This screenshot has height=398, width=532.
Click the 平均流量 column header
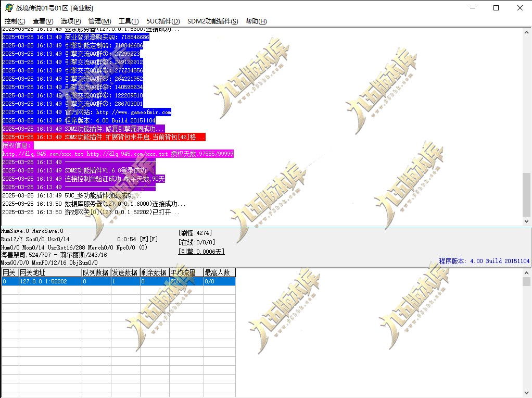[x=186, y=272]
